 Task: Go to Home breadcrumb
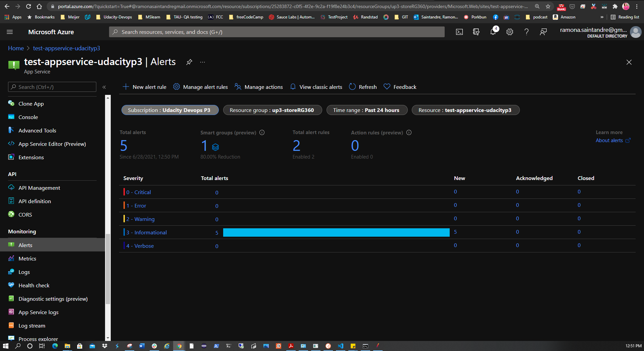click(16, 48)
